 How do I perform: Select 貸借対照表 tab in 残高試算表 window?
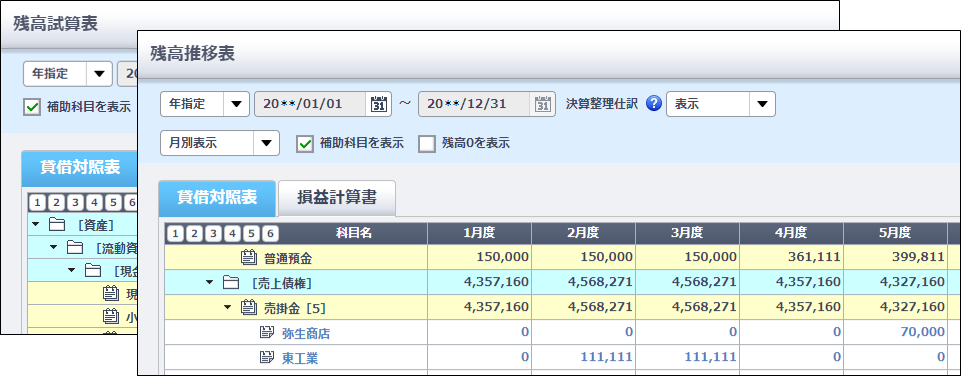pos(80,167)
